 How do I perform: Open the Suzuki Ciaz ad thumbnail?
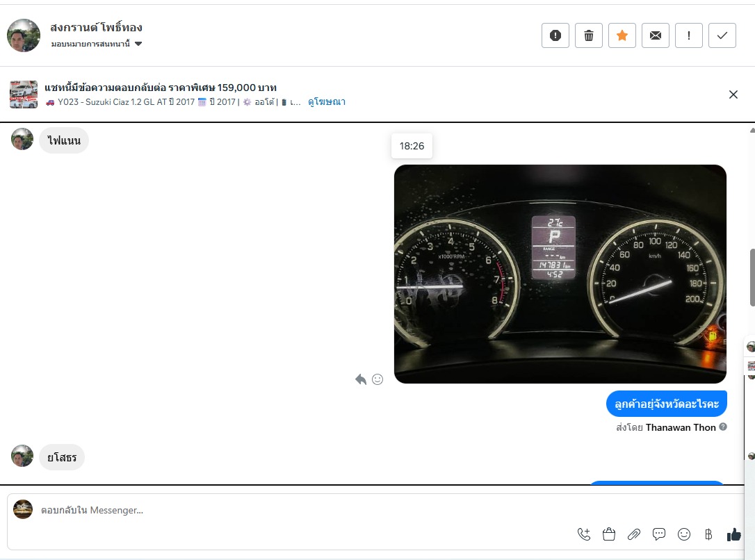(x=24, y=94)
